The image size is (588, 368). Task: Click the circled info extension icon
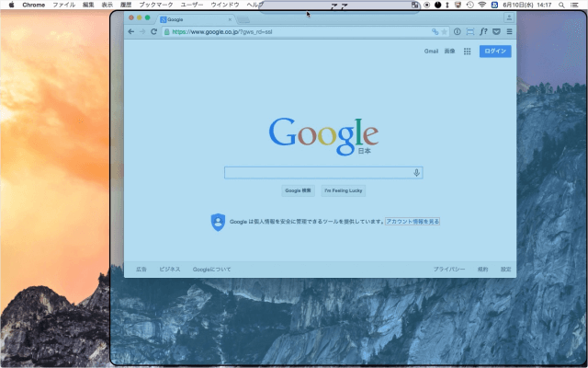(457, 32)
